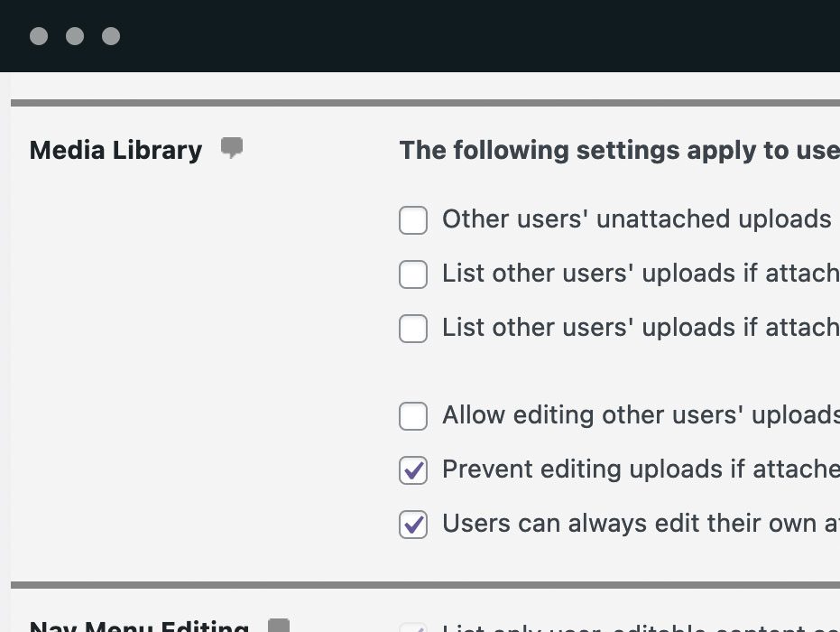Viewport: 840px width, 632px height.
Task: Tick the first List other users' uploads checkbox
Action: (413, 274)
